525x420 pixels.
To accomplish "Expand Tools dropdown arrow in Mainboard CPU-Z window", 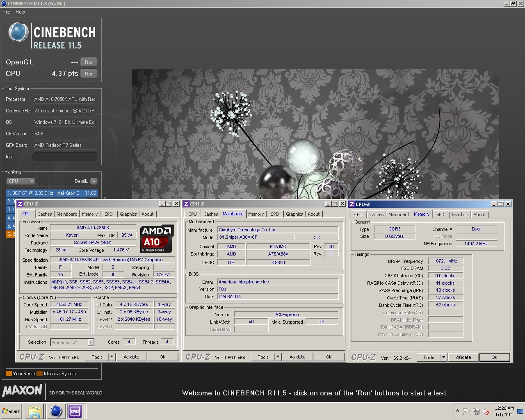I will pos(278,357).
